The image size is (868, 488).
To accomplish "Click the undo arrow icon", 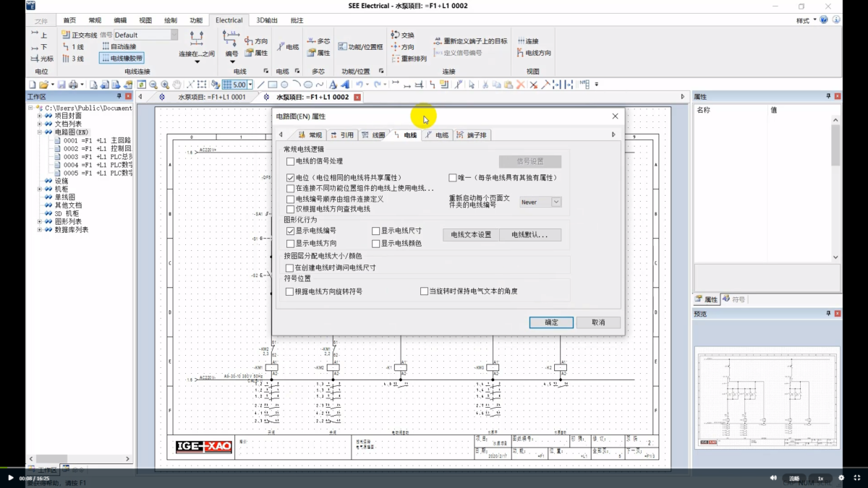I will [x=359, y=85].
